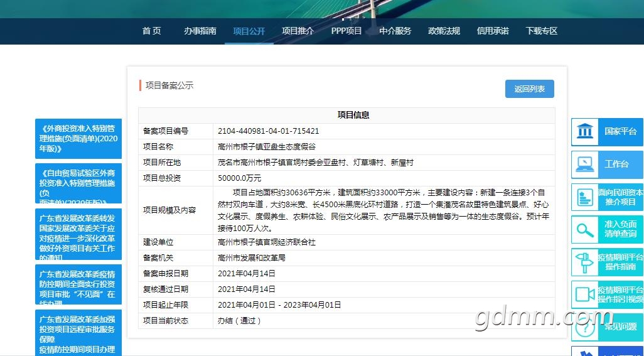Click the location value 茂名市高州市根子镇官垌村委会
Viewport: 644px width, 356px height.
point(316,162)
